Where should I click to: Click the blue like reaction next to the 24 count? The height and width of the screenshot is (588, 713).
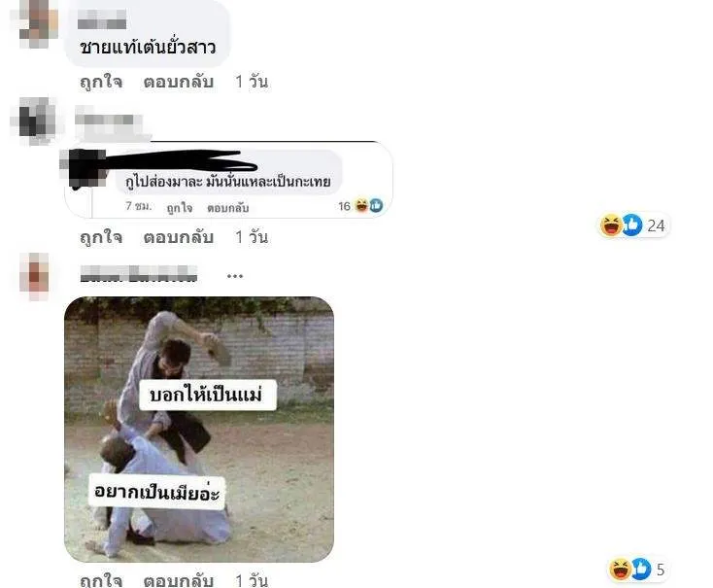(632, 225)
